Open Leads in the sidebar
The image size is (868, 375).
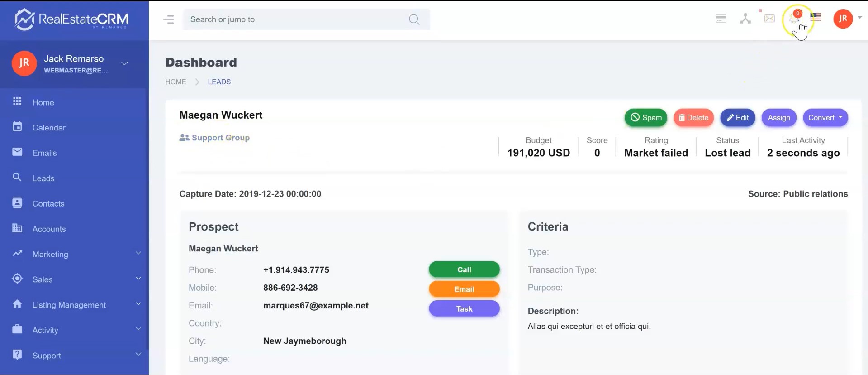point(43,178)
